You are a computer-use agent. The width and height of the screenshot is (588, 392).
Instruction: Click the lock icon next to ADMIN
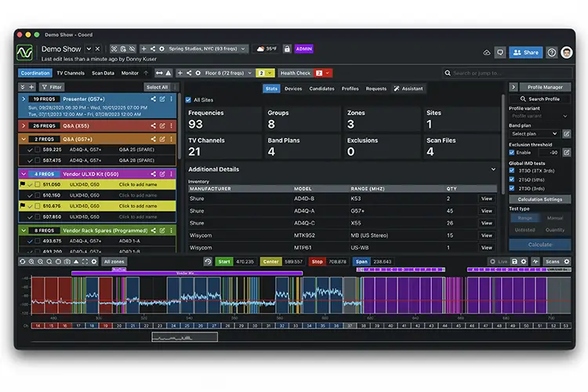click(x=287, y=49)
